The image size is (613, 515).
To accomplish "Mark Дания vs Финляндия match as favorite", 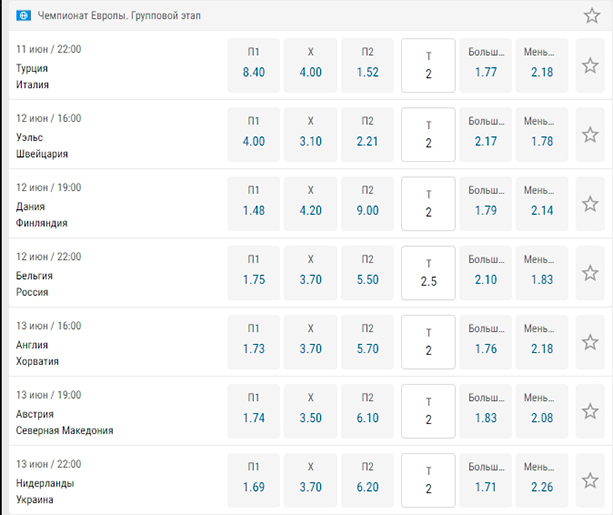I will tap(590, 204).
